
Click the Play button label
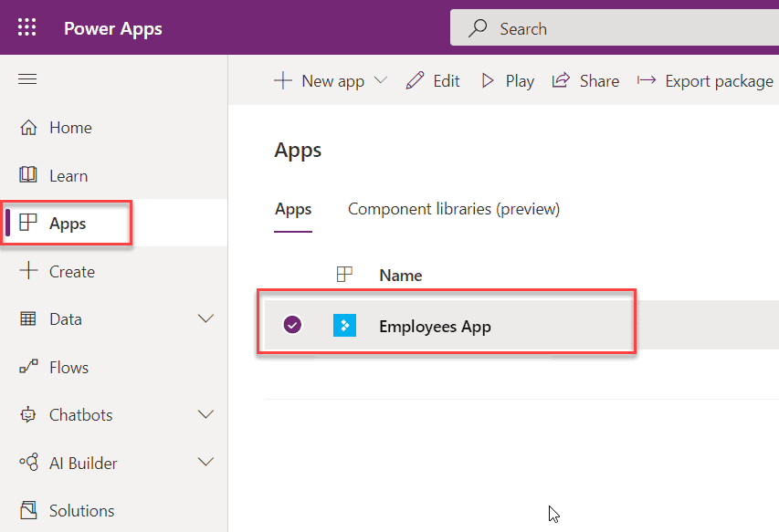pos(520,81)
